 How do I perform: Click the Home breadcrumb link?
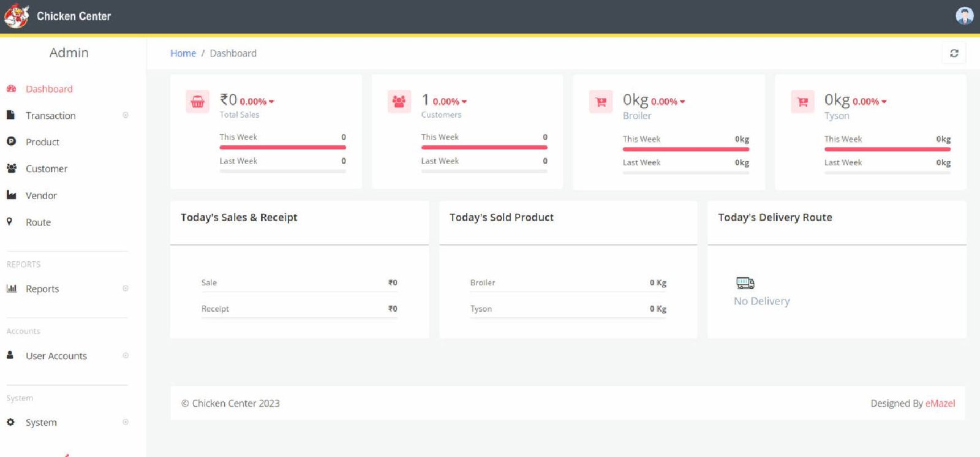(x=183, y=53)
